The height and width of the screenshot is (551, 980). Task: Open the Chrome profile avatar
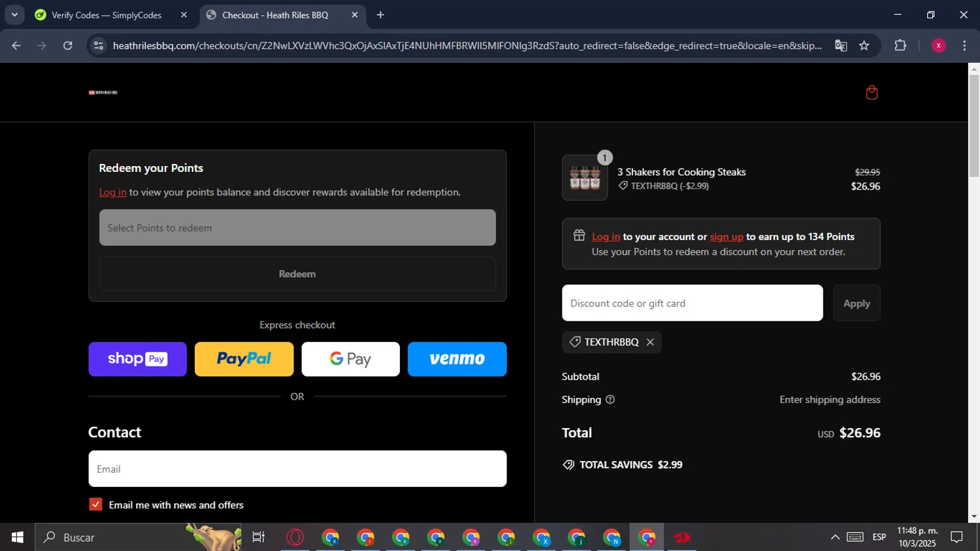pos(938,46)
